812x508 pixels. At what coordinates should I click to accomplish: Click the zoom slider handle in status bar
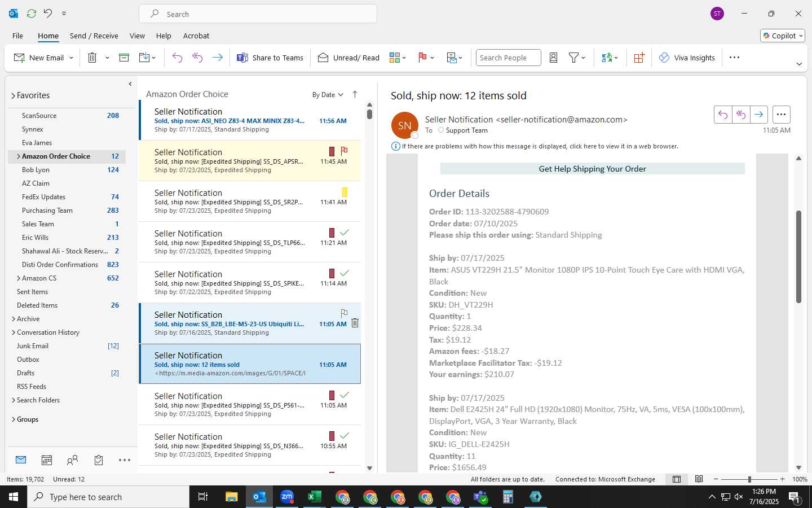click(749, 479)
